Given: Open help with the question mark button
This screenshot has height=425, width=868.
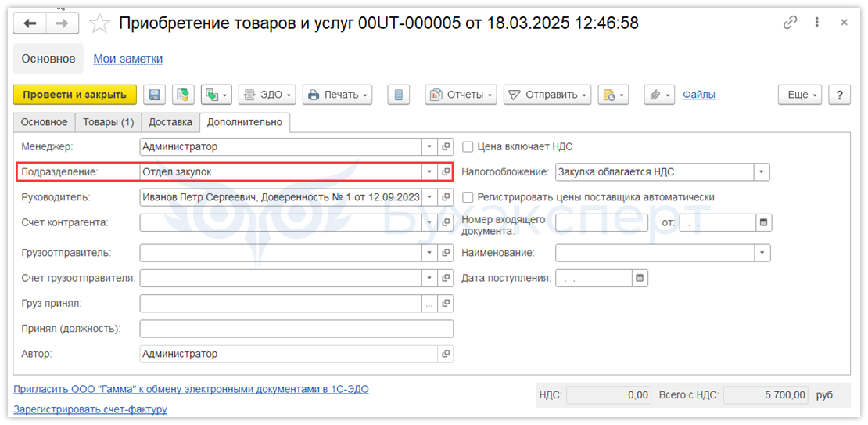Looking at the screenshot, I should click(x=839, y=95).
